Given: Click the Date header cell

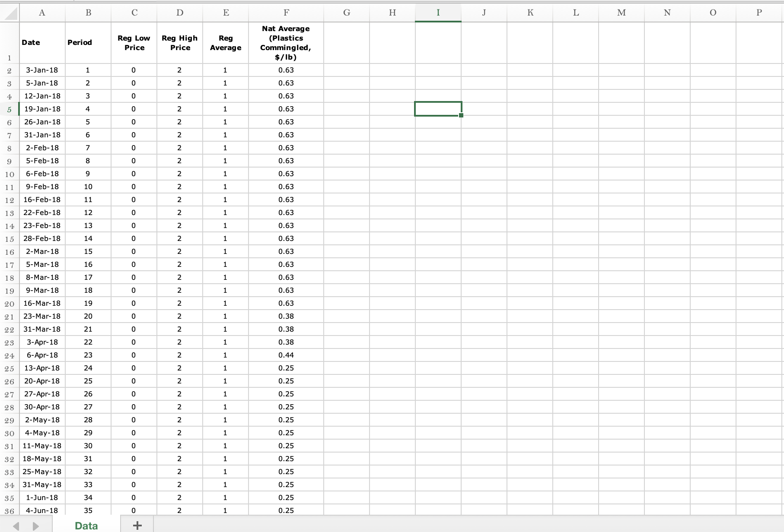Looking at the screenshot, I should pyautogui.click(x=42, y=43).
